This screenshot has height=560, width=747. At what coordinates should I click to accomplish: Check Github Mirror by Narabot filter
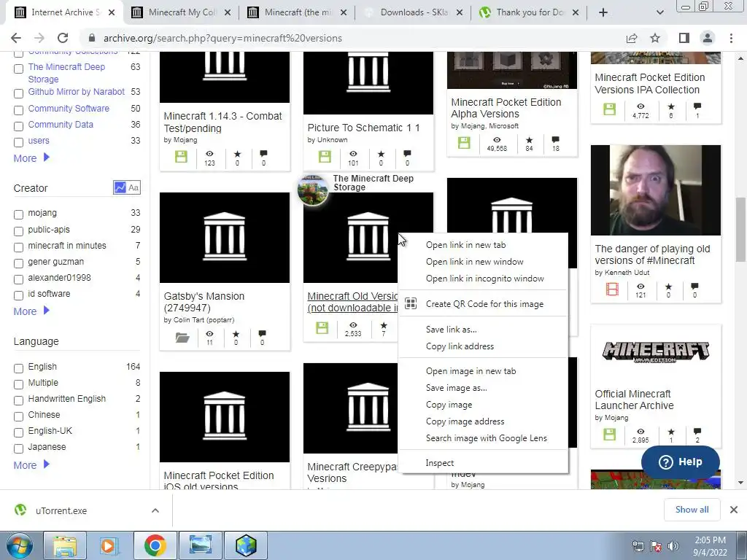coord(18,93)
